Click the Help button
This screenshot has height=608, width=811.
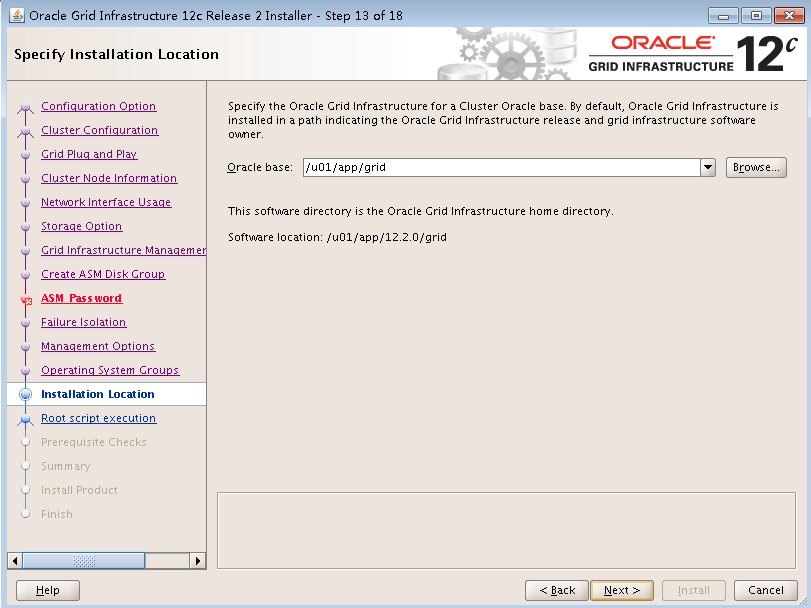[48, 590]
